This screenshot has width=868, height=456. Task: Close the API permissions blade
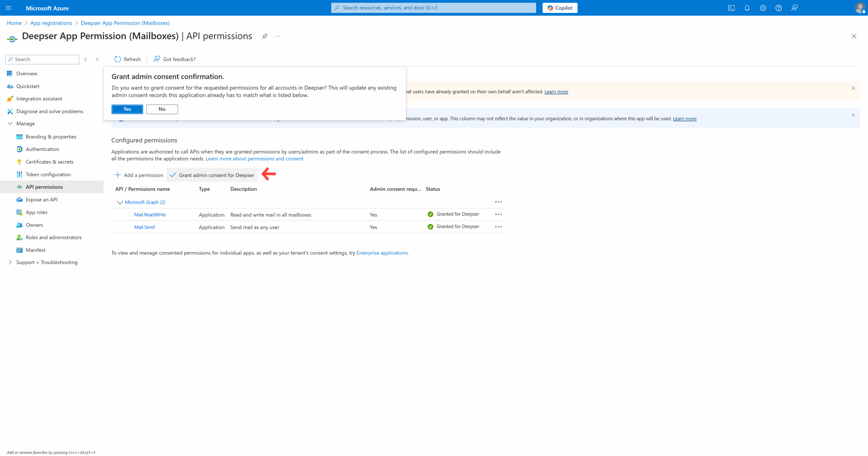pyautogui.click(x=854, y=36)
